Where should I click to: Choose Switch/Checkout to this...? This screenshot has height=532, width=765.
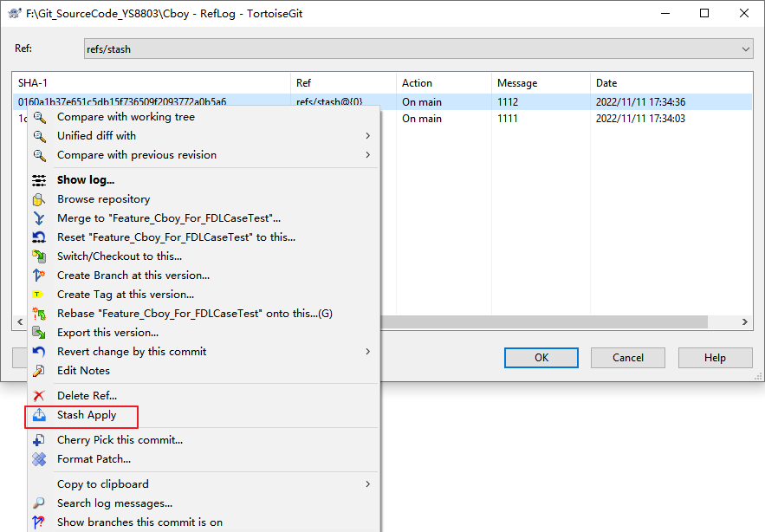point(204,256)
